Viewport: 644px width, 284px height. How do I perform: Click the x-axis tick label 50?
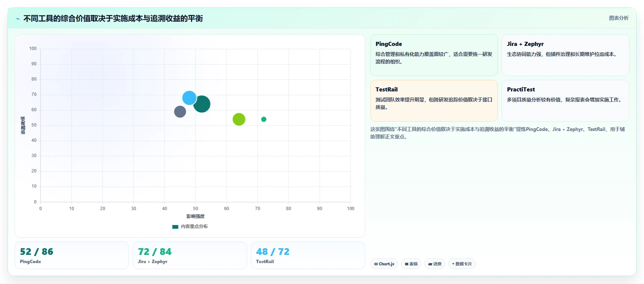pyautogui.click(x=195, y=209)
